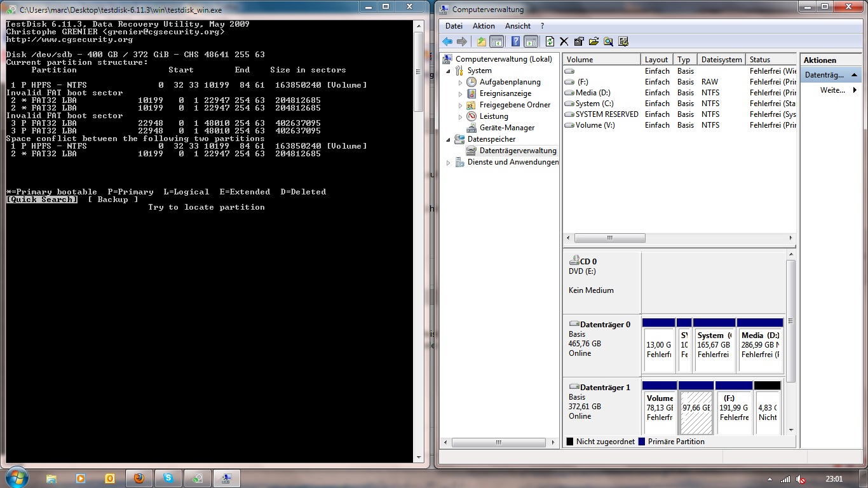868x488 pixels.
Task: Switch to Skype in the taskbar
Action: tap(168, 478)
